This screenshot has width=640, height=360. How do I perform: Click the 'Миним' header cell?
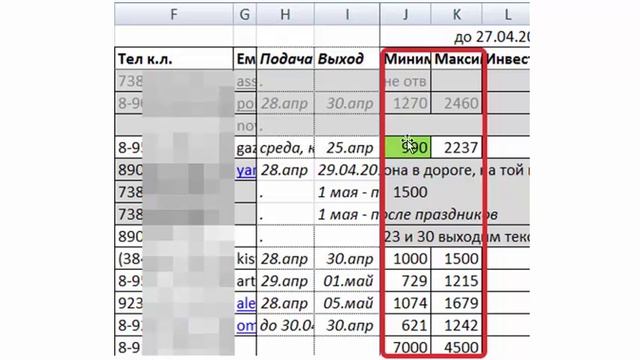tap(407, 59)
